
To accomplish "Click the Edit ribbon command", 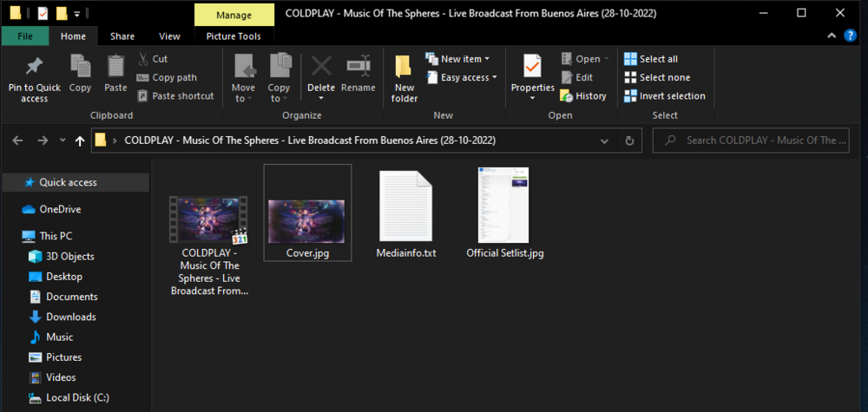I will 577,77.
